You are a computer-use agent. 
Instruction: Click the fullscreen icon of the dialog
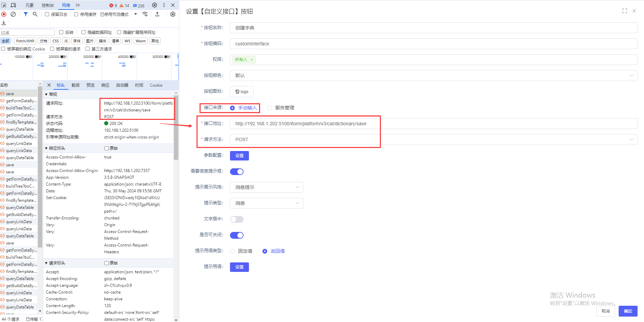(x=624, y=11)
